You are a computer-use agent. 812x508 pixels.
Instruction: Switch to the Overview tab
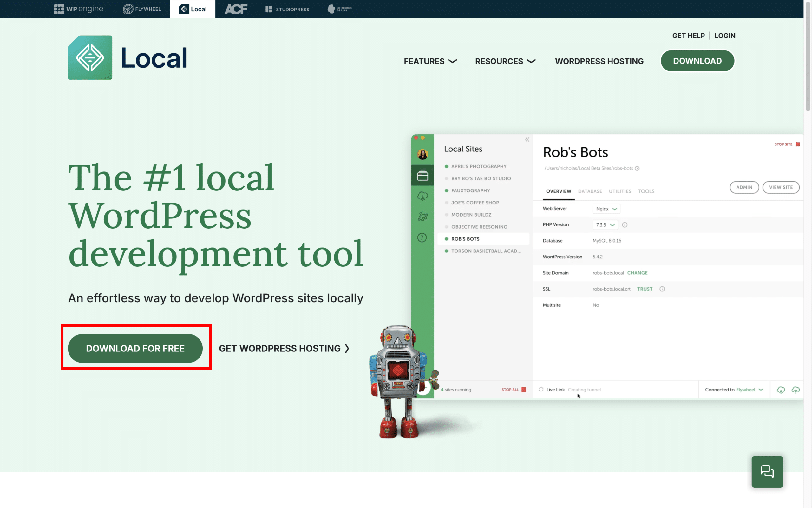pos(558,191)
